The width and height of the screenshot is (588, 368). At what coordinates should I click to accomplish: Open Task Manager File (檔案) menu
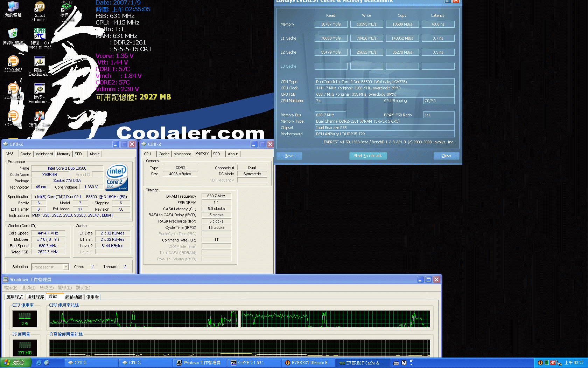[x=10, y=288]
